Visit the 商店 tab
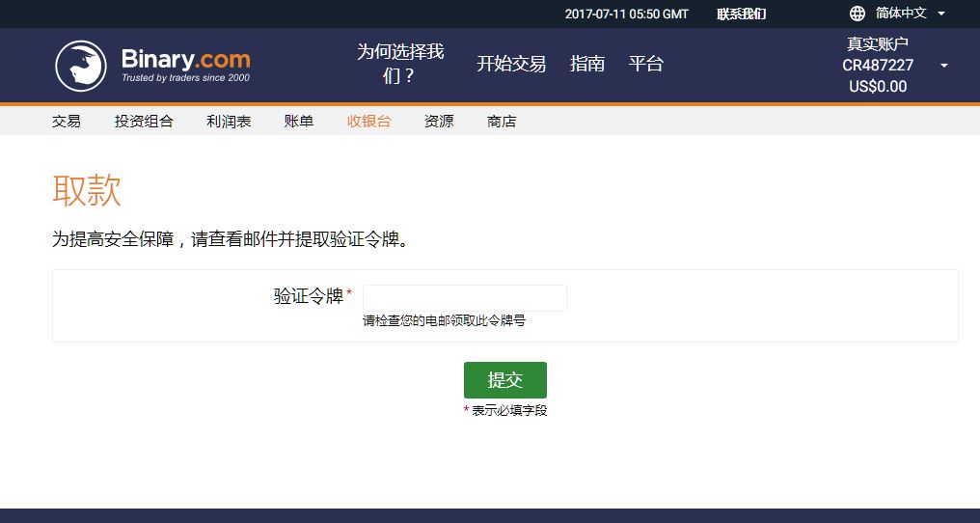The width and height of the screenshot is (980, 523). click(502, 122)
